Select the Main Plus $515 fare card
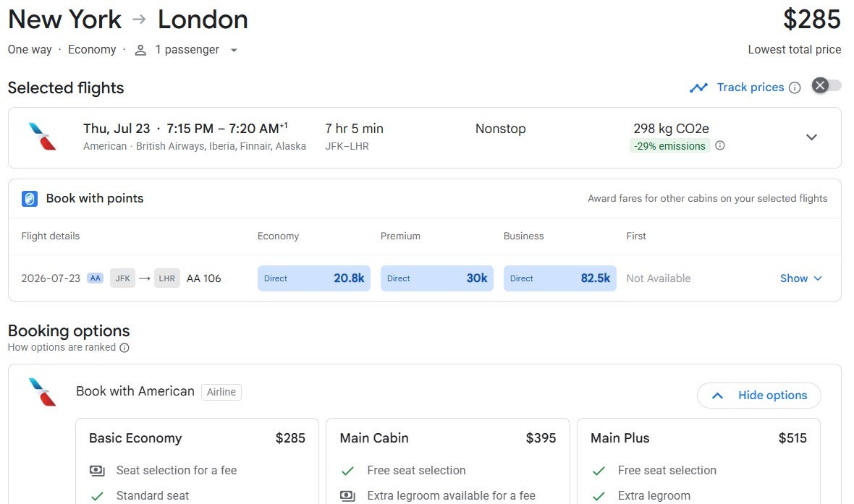The image size is (854, 504). [x=699, y=461]
